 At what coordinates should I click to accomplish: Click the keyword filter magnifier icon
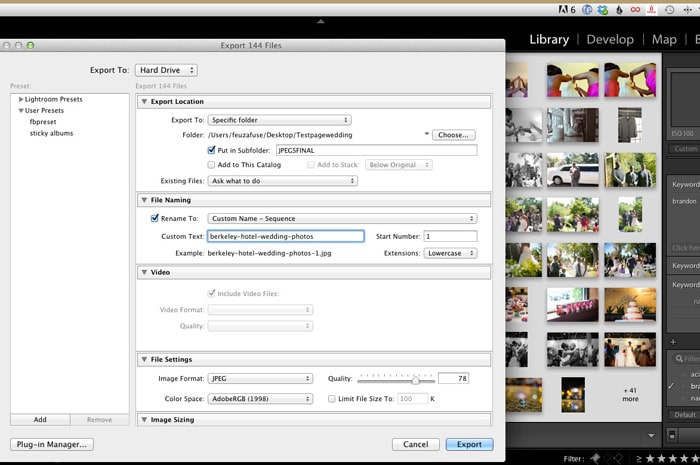(x=679, y=358)
